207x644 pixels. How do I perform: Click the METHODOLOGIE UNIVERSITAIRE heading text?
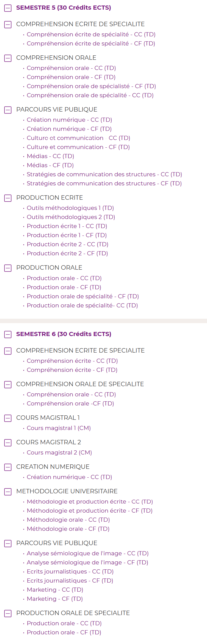67,491
